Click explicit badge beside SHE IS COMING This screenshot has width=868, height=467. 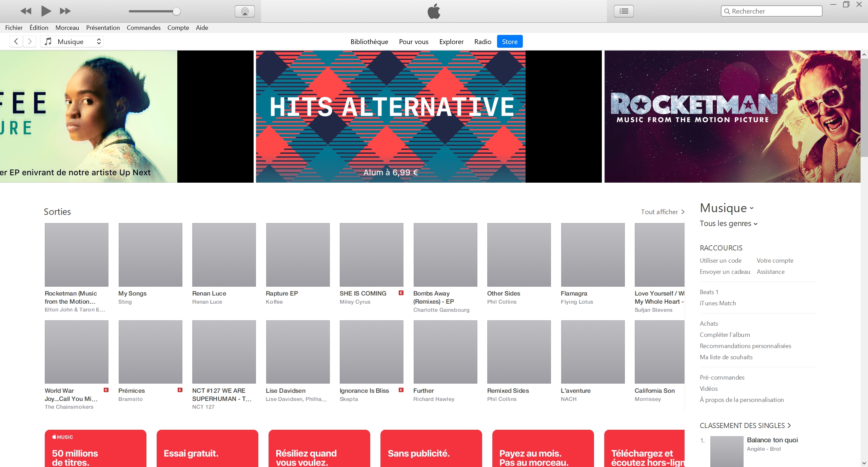(401, 293)
